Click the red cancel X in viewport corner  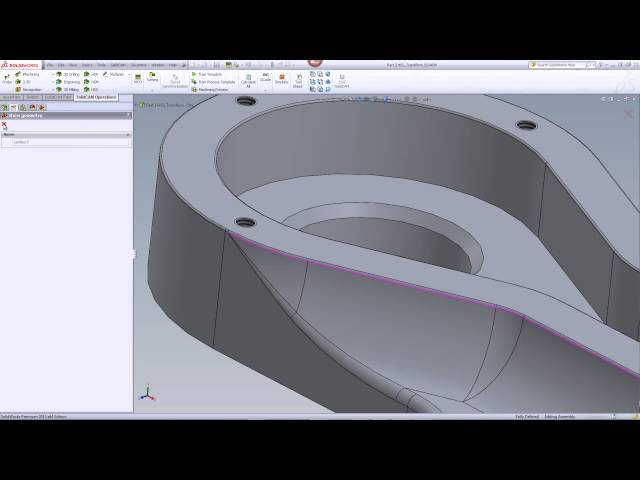pyautogui.click(x=629, y=114)
